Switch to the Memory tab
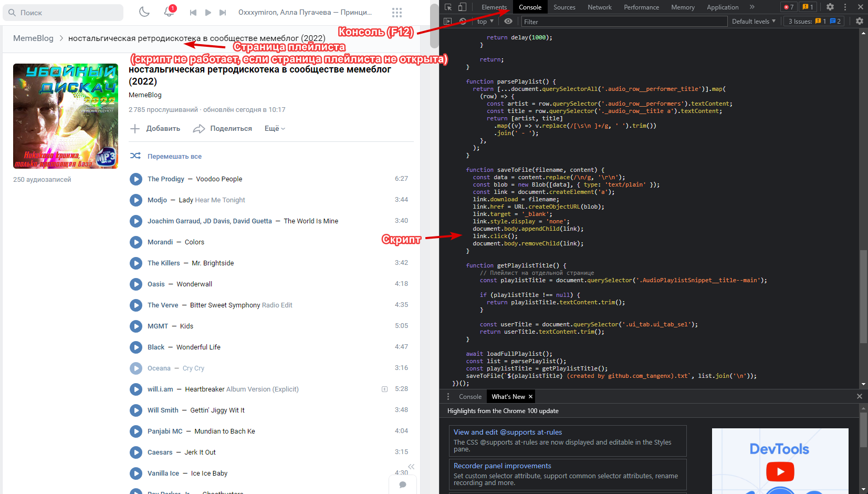 click(683, 7)
